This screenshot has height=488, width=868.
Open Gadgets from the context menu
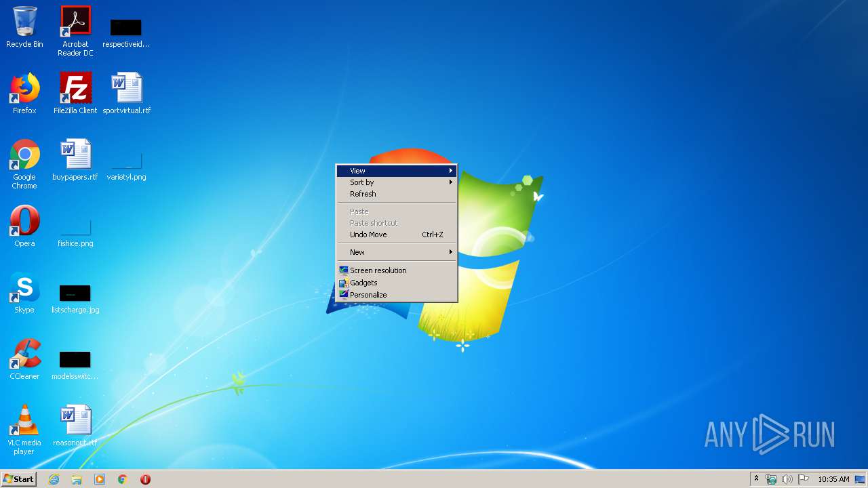pos(397,283)
